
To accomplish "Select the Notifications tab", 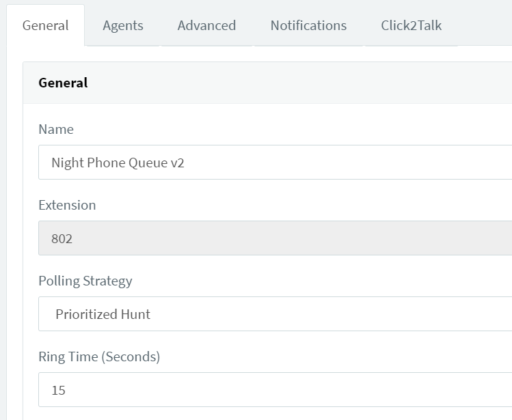I will pos(308,26).
